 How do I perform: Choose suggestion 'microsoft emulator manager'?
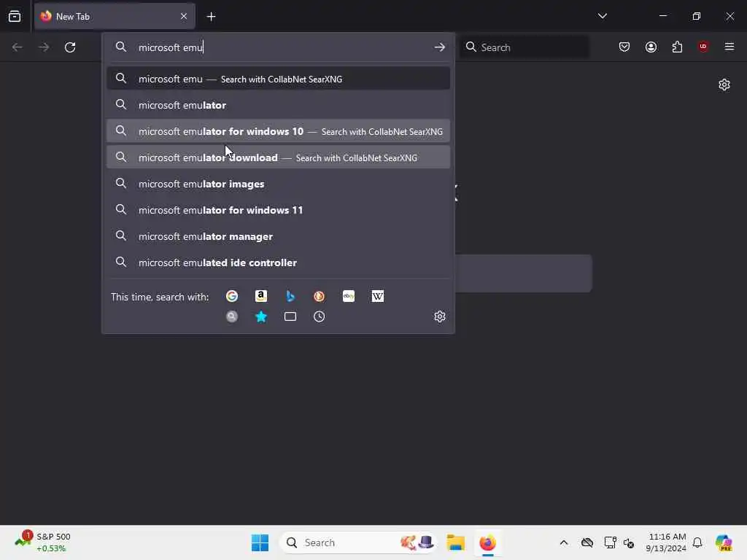(x=278, y=236)
